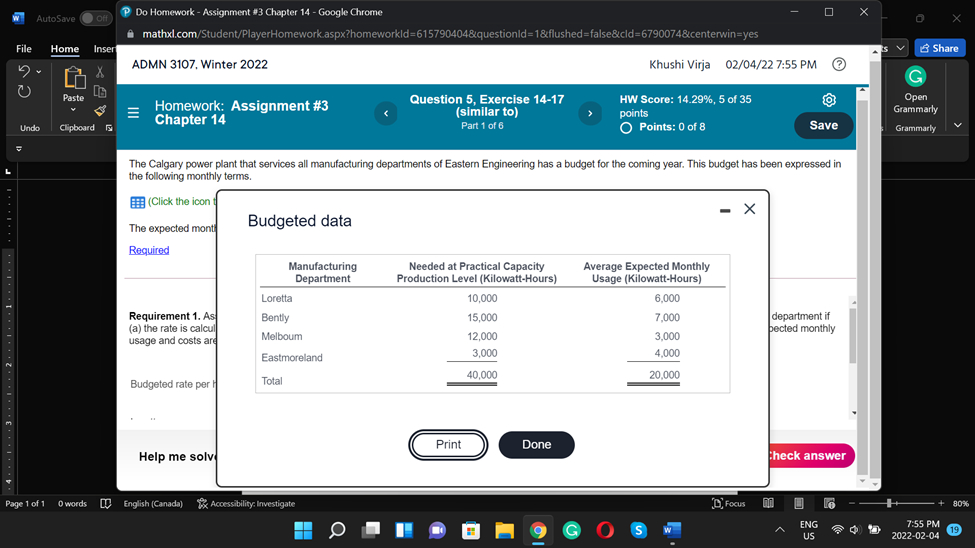Select the Home ribbon tab in Word

coord(65,49)
